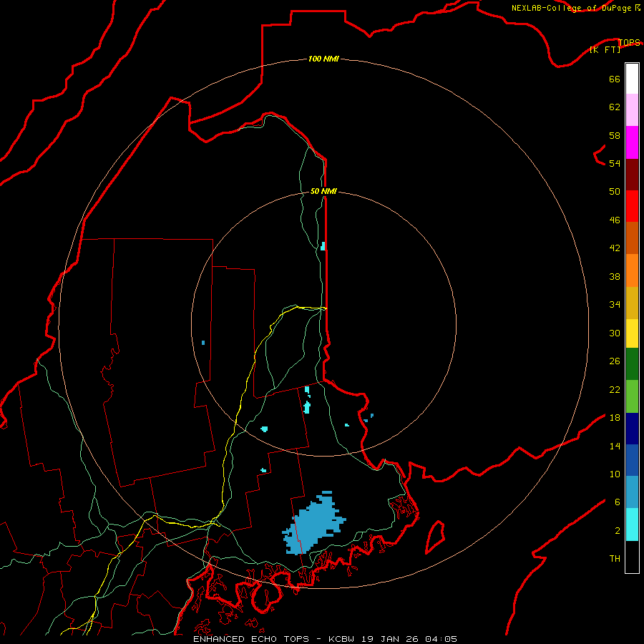
Task: Select the dark green legend swatch
Action: (x=632, y=364)
